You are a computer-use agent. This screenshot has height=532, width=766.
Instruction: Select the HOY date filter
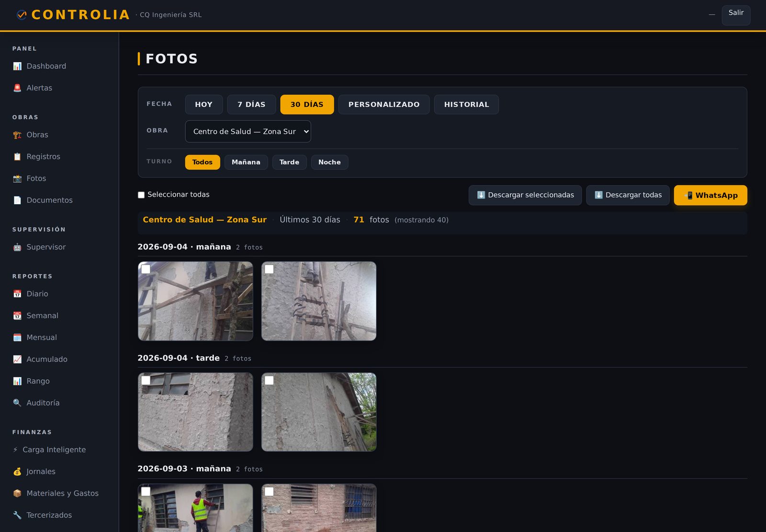click(x=204, y=104)
